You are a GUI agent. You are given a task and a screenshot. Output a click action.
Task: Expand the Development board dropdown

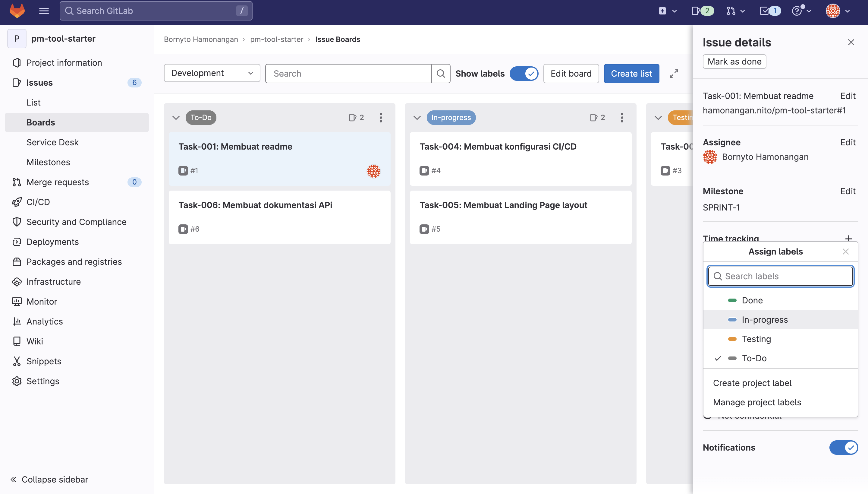click(212, 73)
